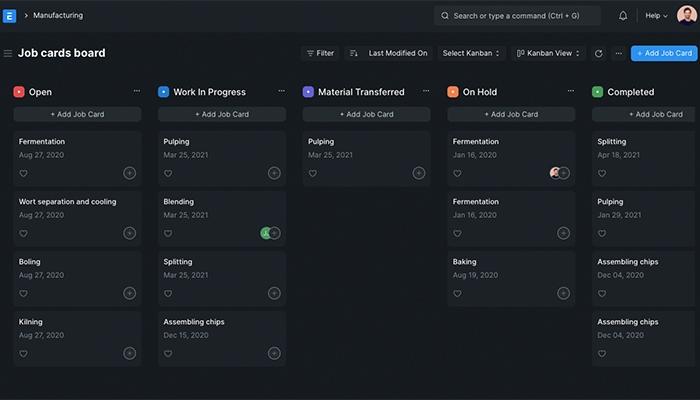Assign user on Dec 15 Assembling chips card
Screen dimensions: 700x400
(x=274, y=353)
